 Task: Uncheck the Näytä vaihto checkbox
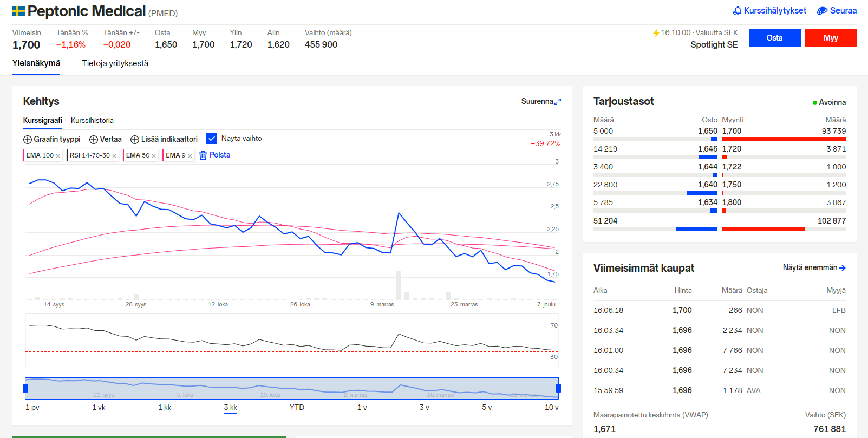click(x=212, y=139)
